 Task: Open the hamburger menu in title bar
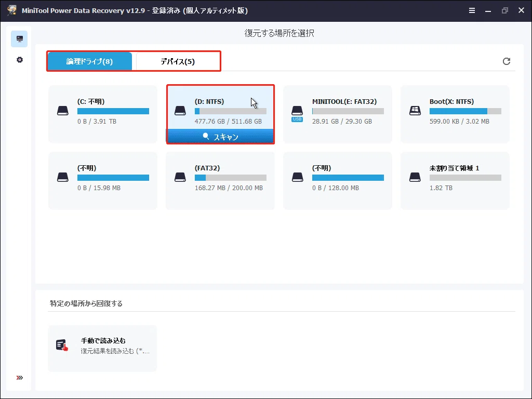[472, 10]
